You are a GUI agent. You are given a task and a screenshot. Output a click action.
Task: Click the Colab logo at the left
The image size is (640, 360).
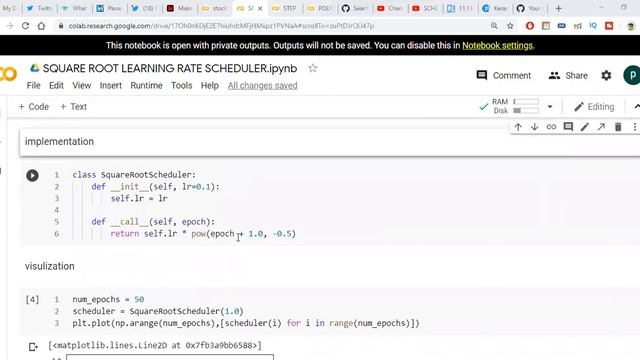[8, 74]
